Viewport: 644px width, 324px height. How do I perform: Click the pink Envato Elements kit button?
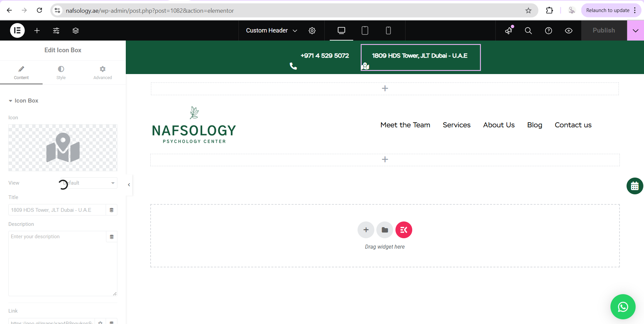[404, 230]
